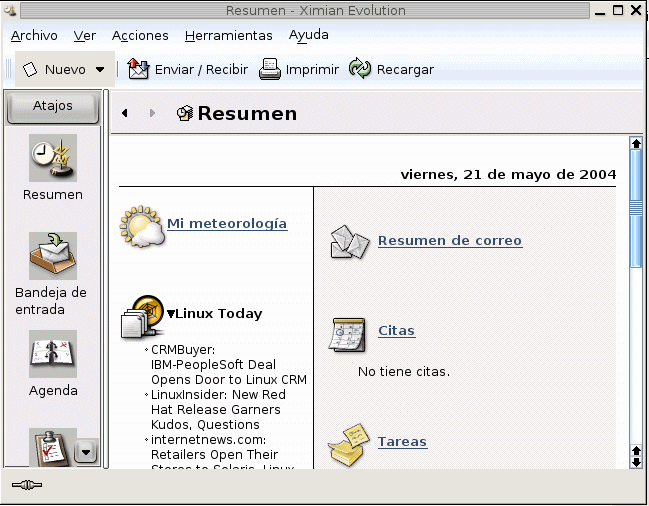Open the Agenda calendar shortcut icon
Image resolution: width=649 pixels, height=506 pixels.
pyautogui.click(x=52, y=354)
